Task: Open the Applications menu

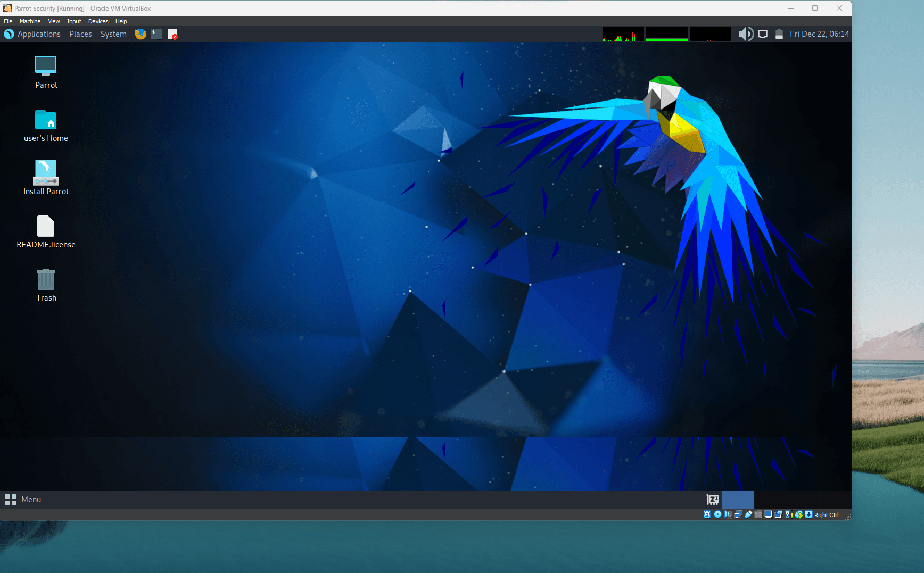Action: pos(39,34)
